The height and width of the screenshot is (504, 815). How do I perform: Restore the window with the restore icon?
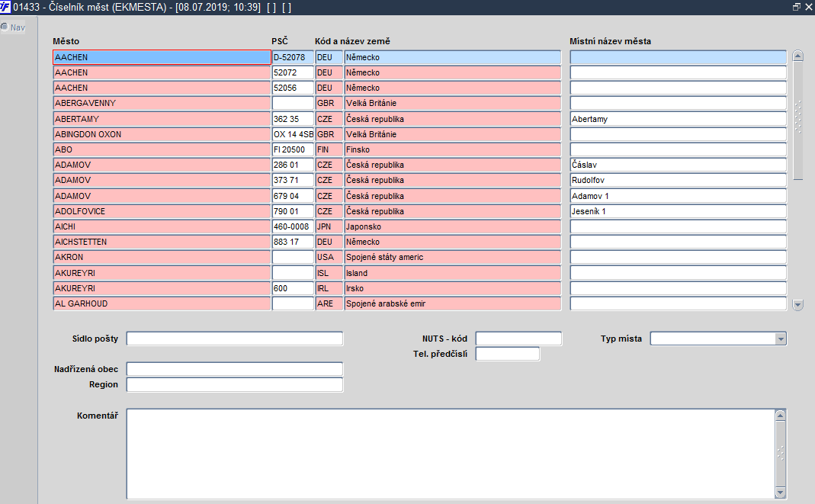[x=796, y=7]
